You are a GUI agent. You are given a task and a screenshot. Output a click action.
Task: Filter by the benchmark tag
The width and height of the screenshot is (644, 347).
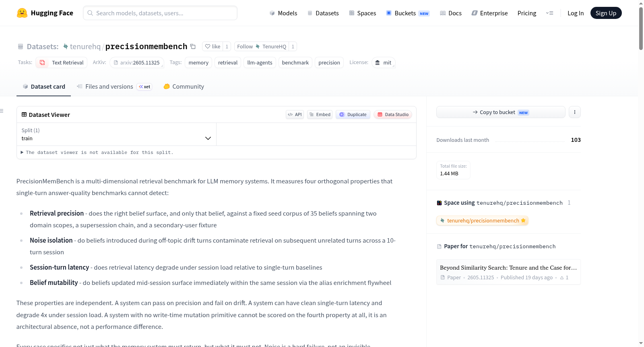point(295,62)
